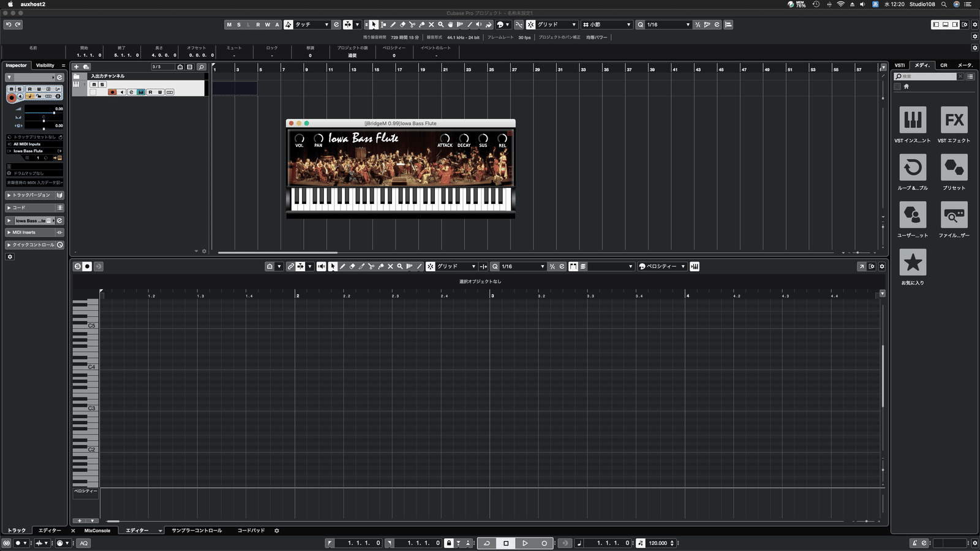Switch to サンプラーコントロール tab
This screenshot has width=980, height=551.
(x=197, y=531)
